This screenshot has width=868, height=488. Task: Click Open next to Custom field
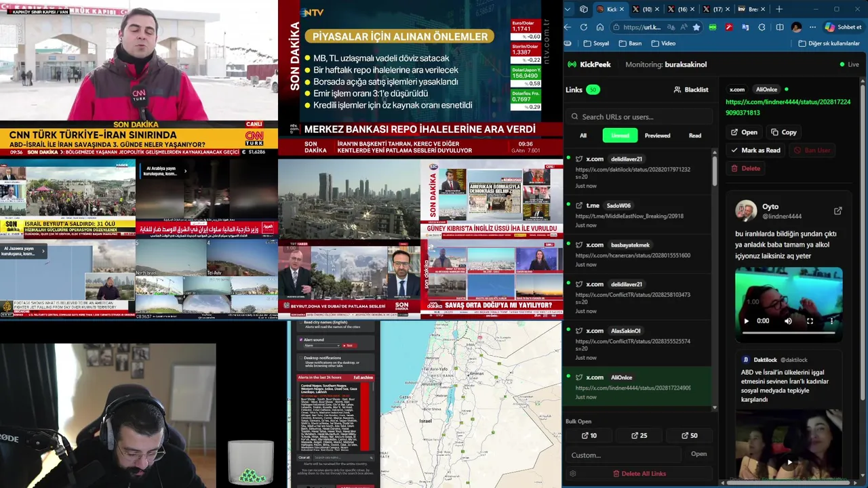tap(698, 454)
